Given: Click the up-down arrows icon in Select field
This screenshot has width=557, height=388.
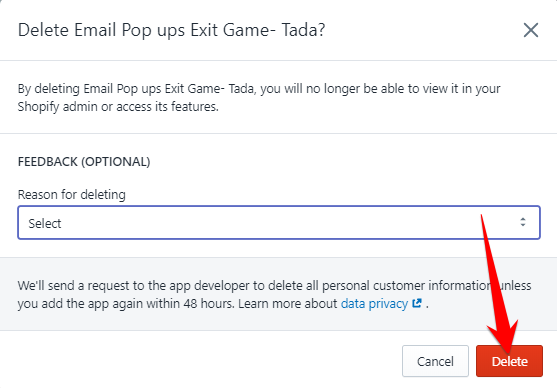Looking at the screenshot, I should (x=523, y=222).
